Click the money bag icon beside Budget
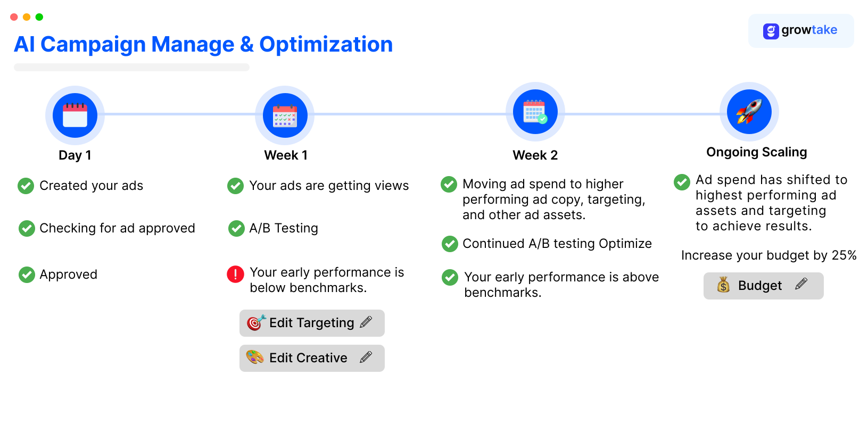 tap(723, 285)
